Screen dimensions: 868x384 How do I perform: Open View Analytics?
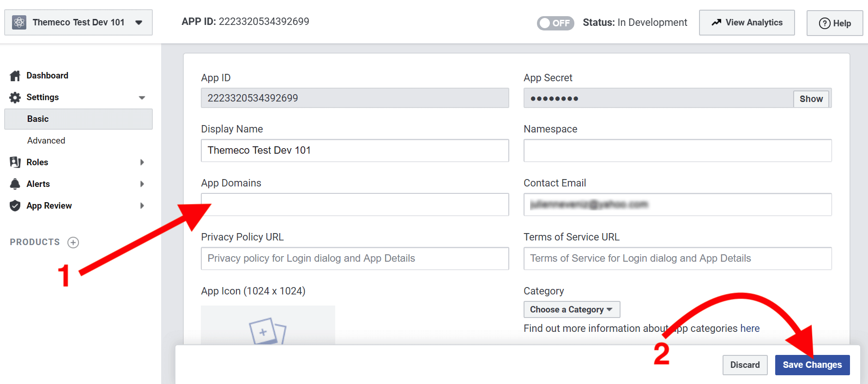747,23
